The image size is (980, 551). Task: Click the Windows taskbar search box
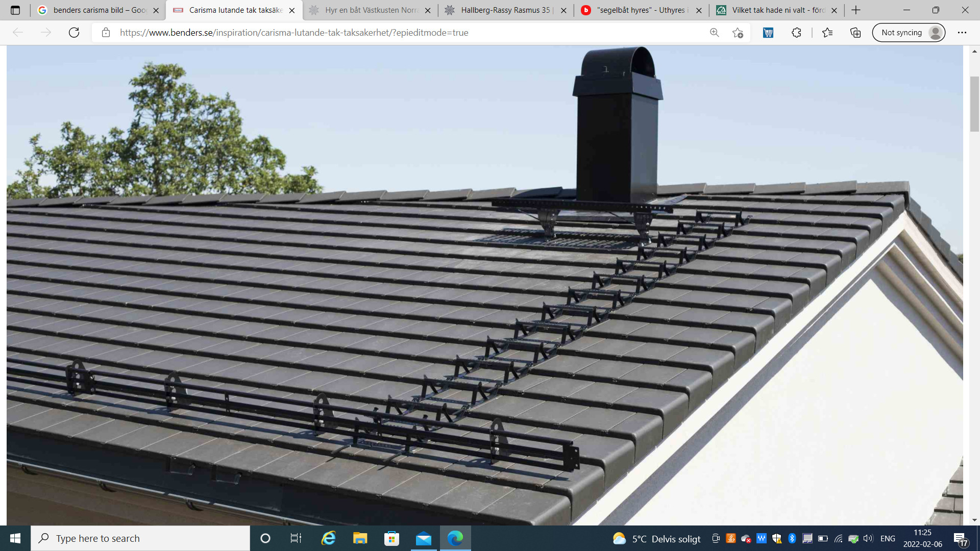(140, 538)
